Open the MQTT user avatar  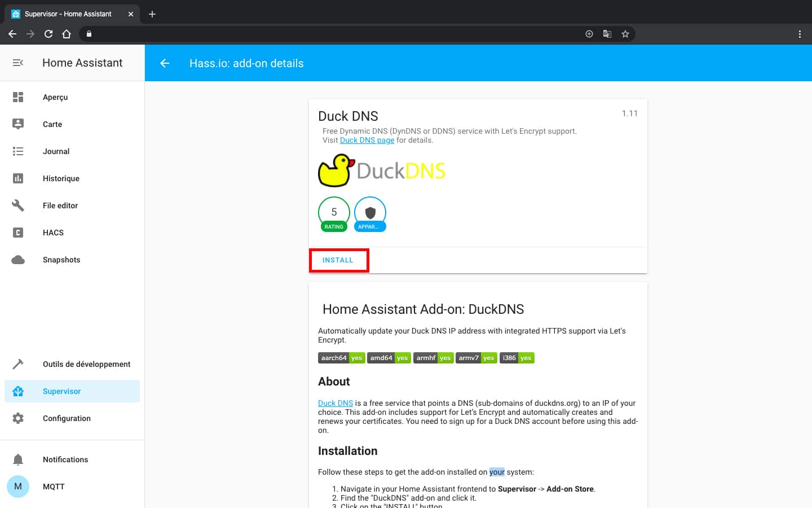(x=18, y=487)
